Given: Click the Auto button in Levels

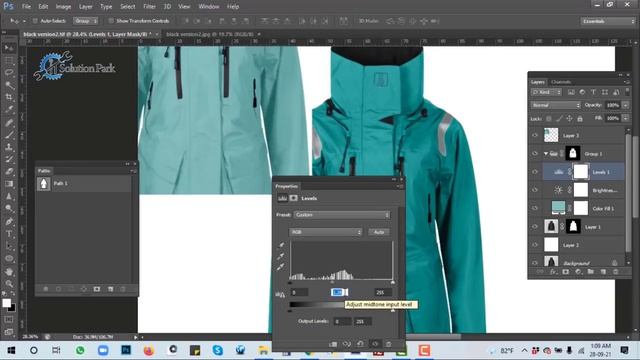Looking at the screenshot, I should (379, 232).
